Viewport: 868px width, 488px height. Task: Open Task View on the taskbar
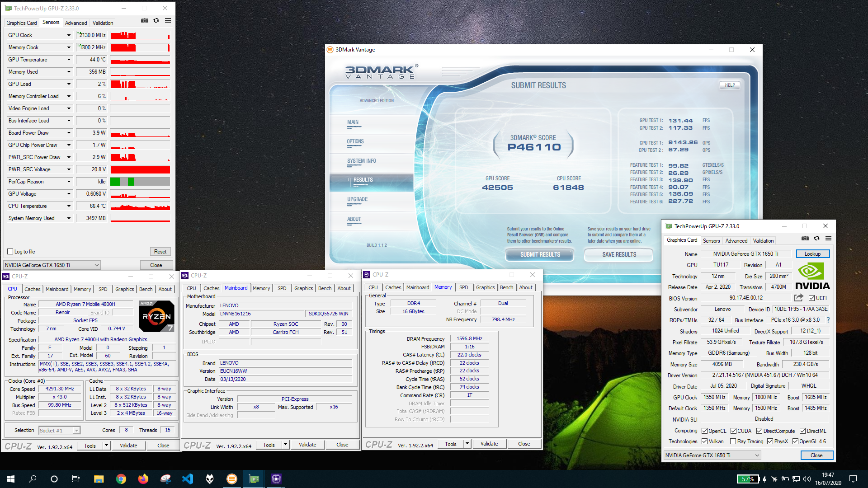76,479
